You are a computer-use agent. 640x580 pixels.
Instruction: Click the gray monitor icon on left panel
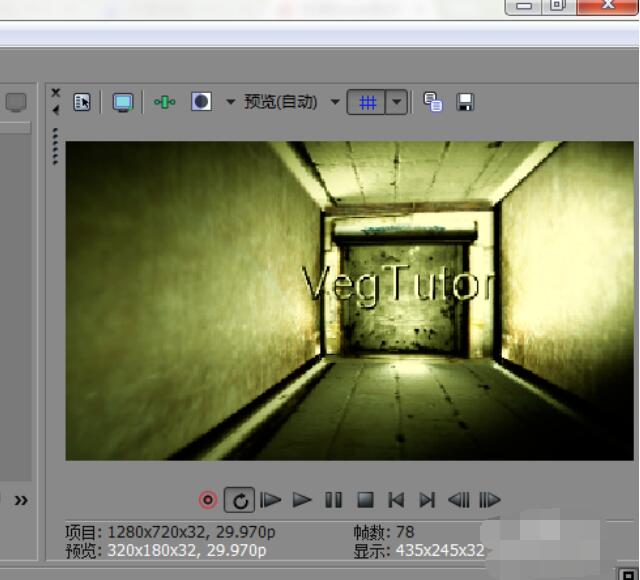[16, 102]
